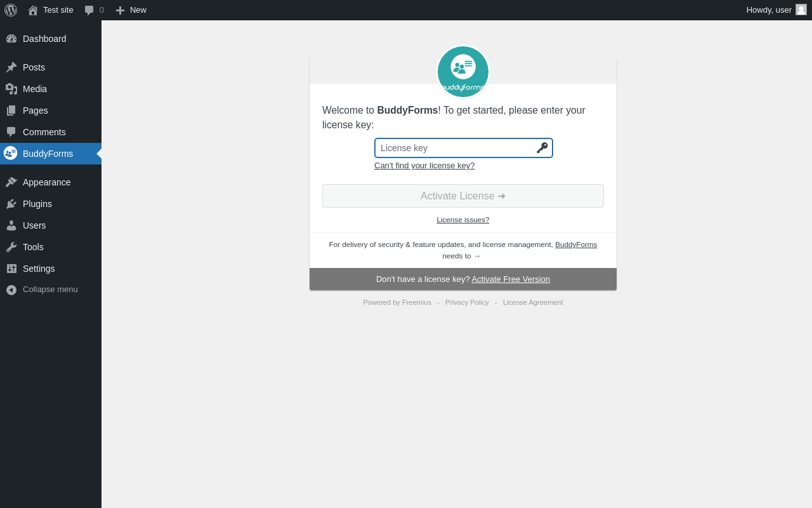Click the BuddyForms sidebar icon
Viewport: 812px width, 508px height.
point(11,153)
